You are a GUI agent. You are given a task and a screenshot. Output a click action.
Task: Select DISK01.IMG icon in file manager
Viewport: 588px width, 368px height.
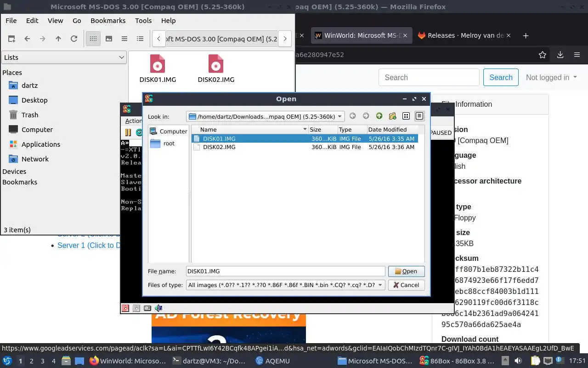click(x=158, y=69)
